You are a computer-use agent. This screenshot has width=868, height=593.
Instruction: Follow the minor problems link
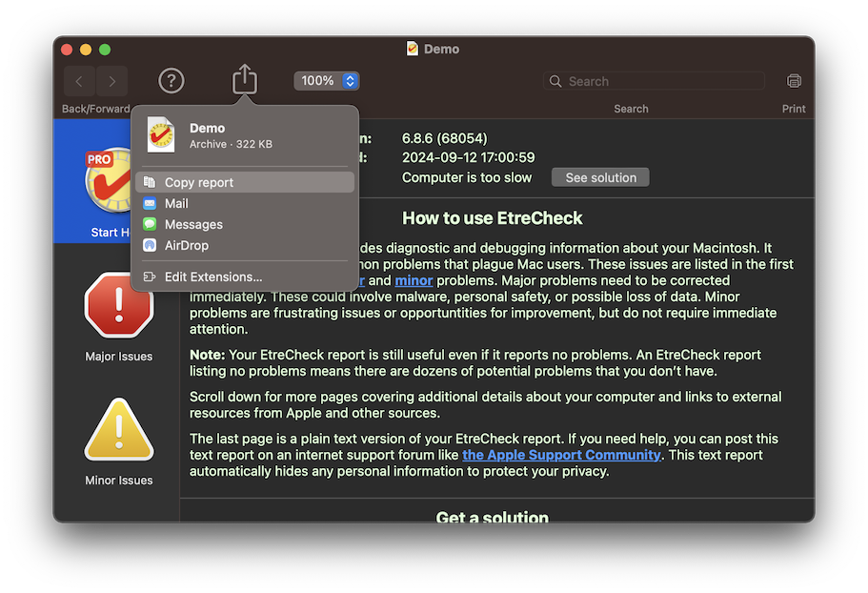click(x=414, y=280)
